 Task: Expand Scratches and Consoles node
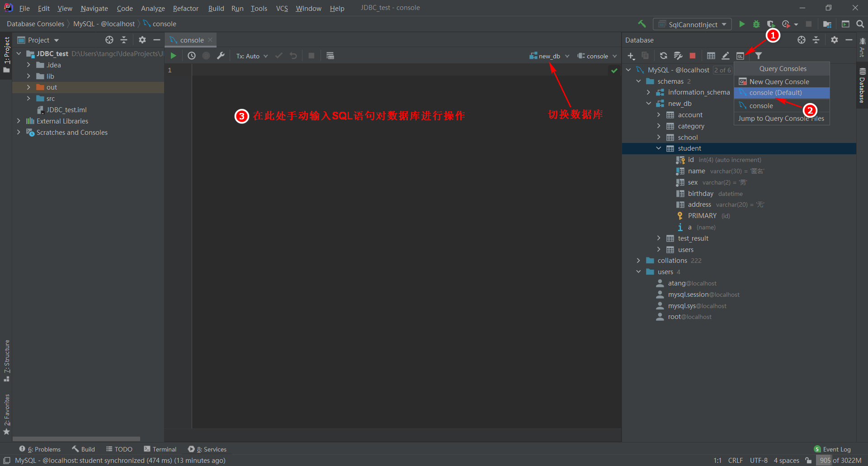pyautogui.click(x=19, y=132)
